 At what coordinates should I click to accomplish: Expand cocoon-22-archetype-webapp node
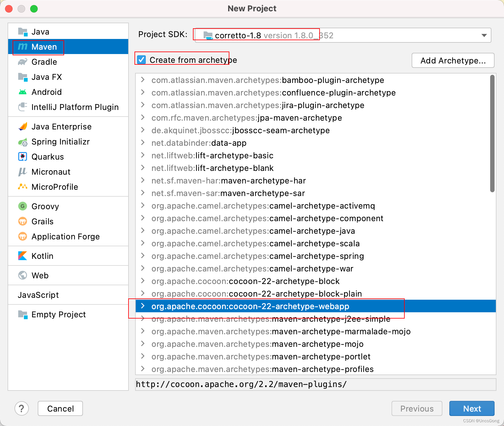click(x=143, y=306)
